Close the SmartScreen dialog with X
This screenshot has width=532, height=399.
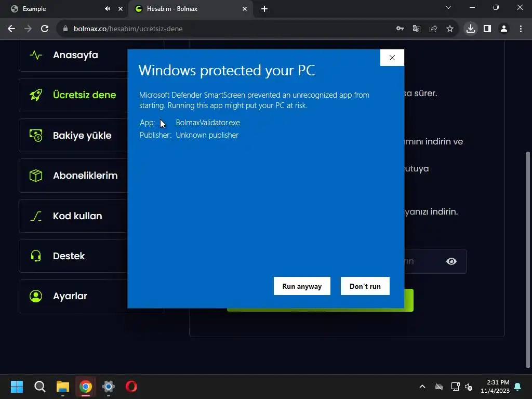[x=392, y=58]
